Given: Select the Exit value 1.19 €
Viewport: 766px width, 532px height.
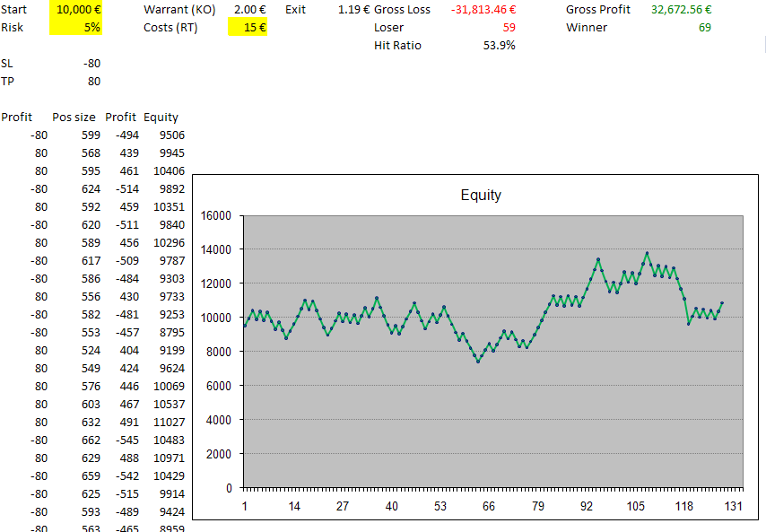Looking at the screenshot, I should [x=353, y=9].
